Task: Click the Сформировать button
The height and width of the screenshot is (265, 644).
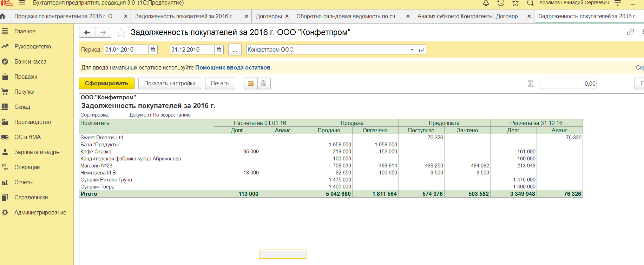Action: 106,84
